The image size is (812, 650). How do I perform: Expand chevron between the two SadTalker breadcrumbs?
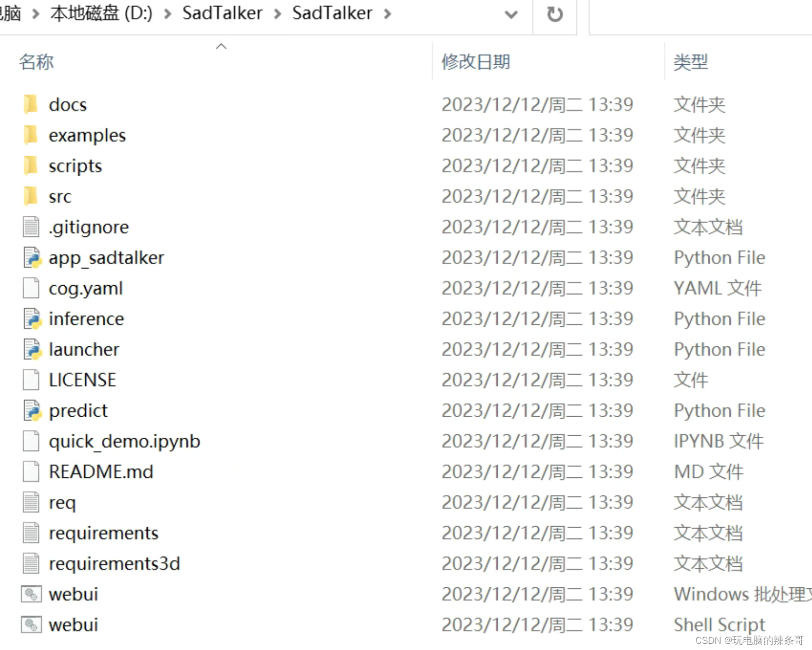[277, 14]
